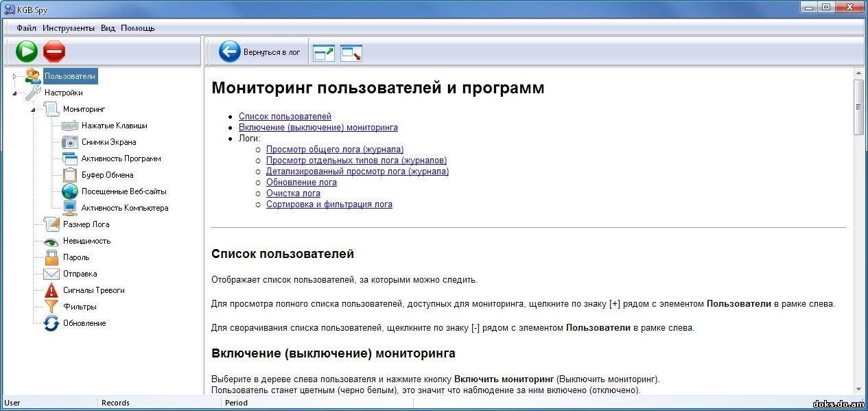Image resolution: width=868 pixels, height=411 pixels.
Task: Click the globe icon for Посещенные Веб-сайты
Action: coord(70,191)
